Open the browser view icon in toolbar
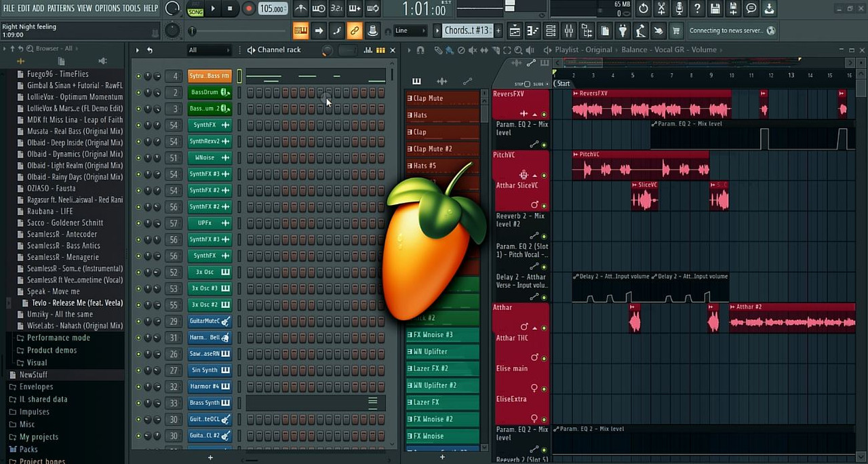868x464 pixels. [587, 31]
